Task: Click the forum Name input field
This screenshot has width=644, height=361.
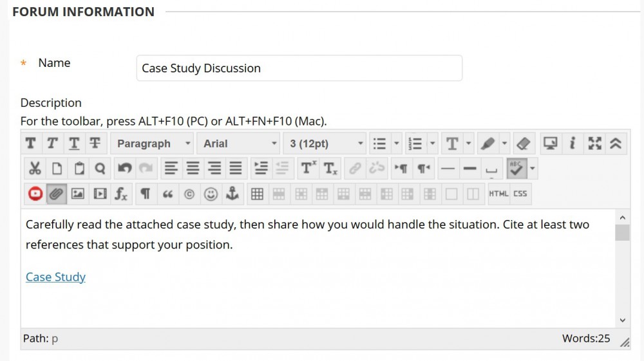Action: pyautogui.click(x=299, y=68)
